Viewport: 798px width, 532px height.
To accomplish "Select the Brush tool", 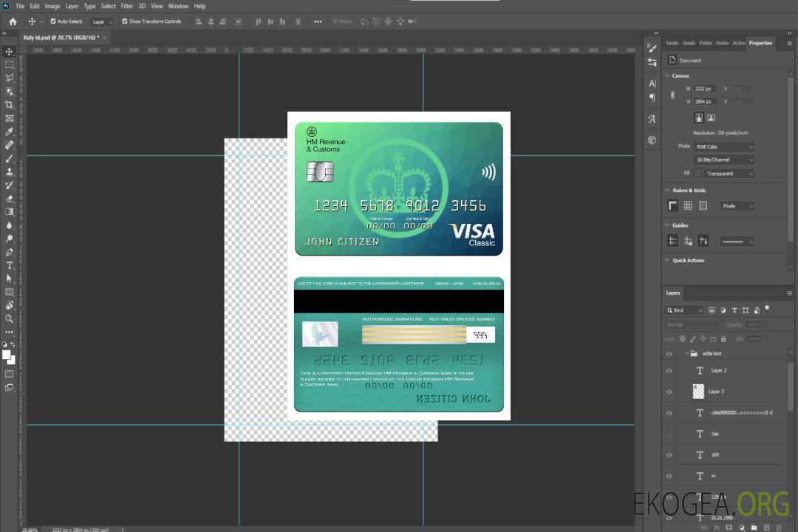I will 9,158.
